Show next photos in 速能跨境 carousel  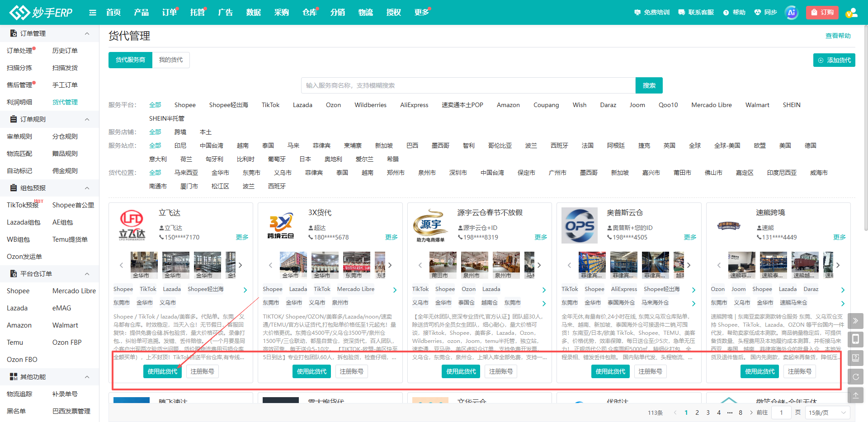tap(838, 265)
